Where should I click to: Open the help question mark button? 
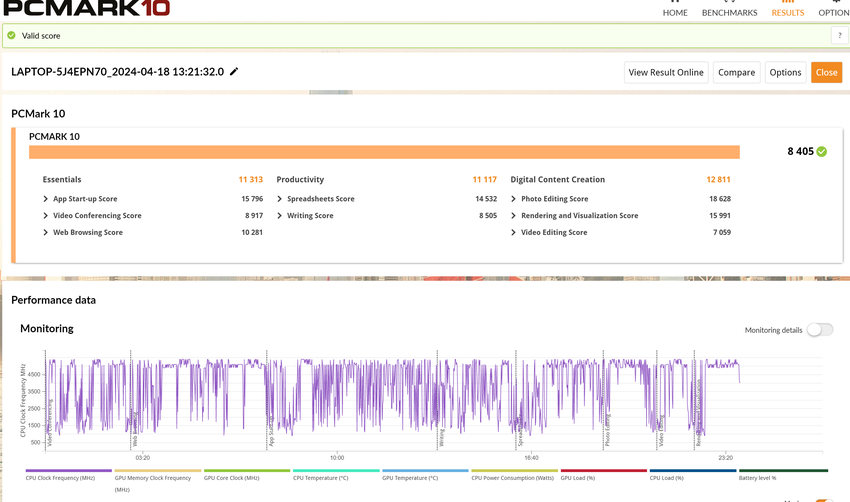838,36
